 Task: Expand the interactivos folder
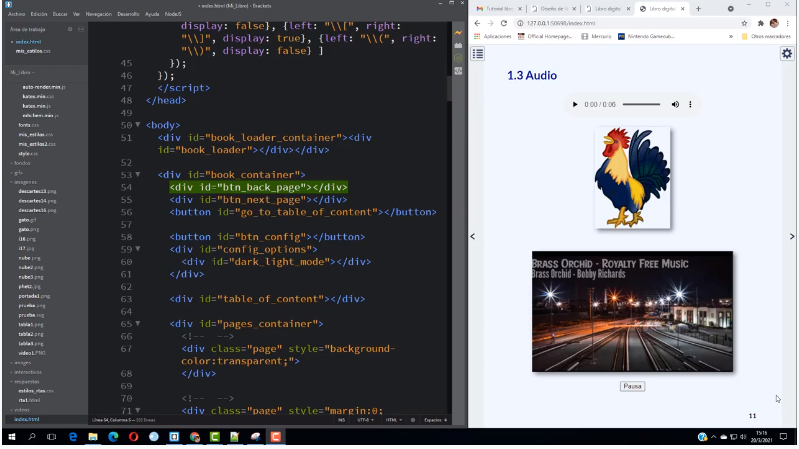[27, 372]
